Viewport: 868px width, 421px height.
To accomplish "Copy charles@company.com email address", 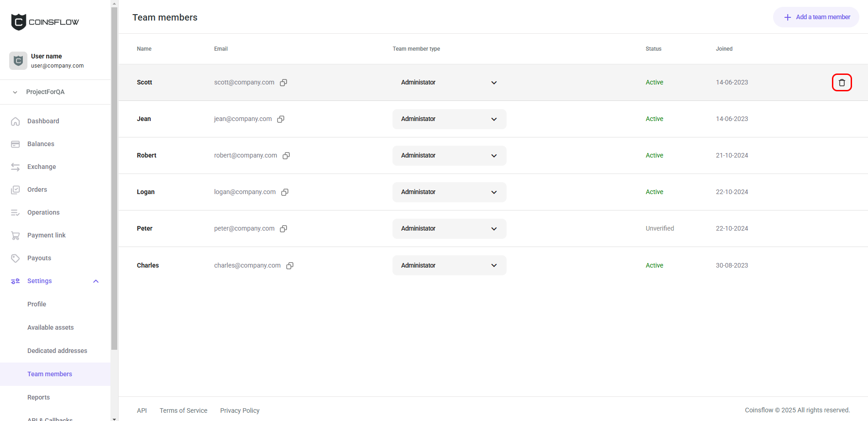I will pyautogui.click(x=290, y=266).
